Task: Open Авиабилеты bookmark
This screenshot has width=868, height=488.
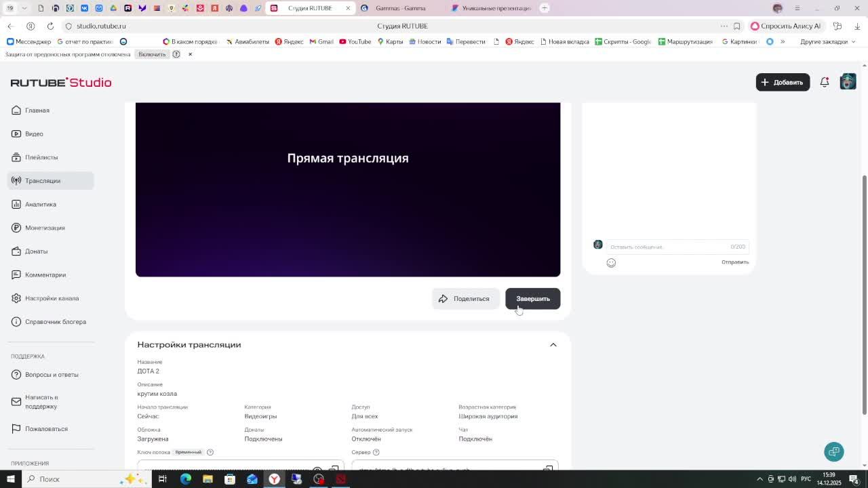Action: tap(248, 41)
